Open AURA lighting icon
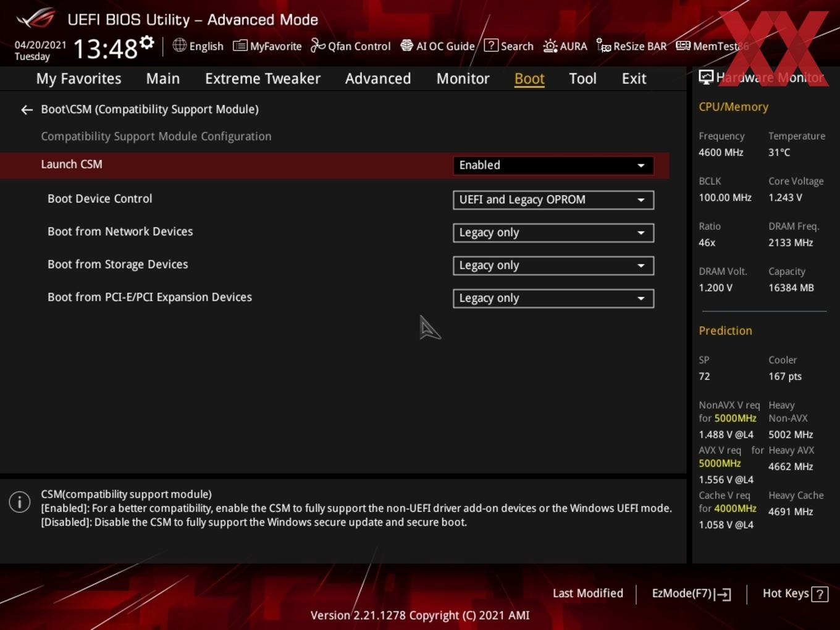 click(x=550, y=46)
